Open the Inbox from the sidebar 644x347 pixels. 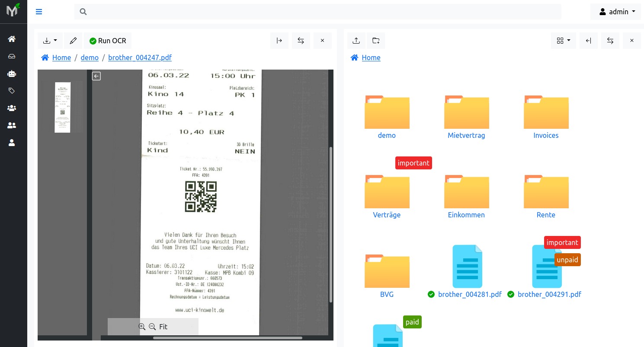(12, 56)
